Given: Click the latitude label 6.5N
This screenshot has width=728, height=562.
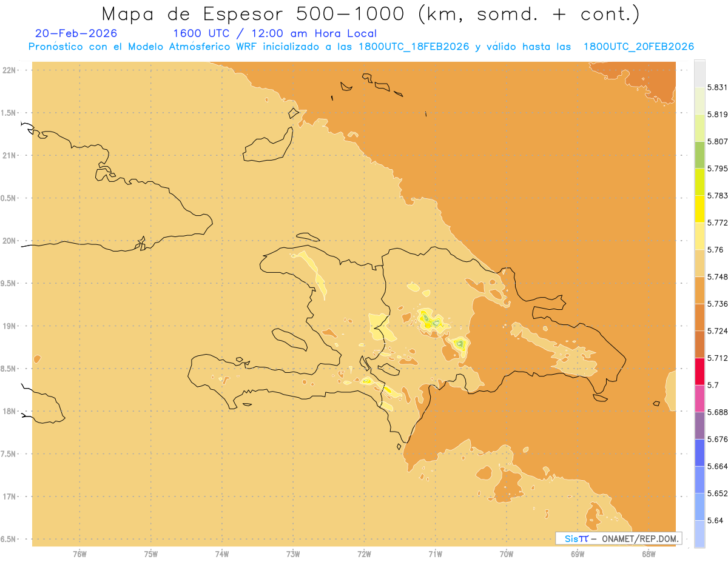Looking at the screenshot, I should pos(9,539).
